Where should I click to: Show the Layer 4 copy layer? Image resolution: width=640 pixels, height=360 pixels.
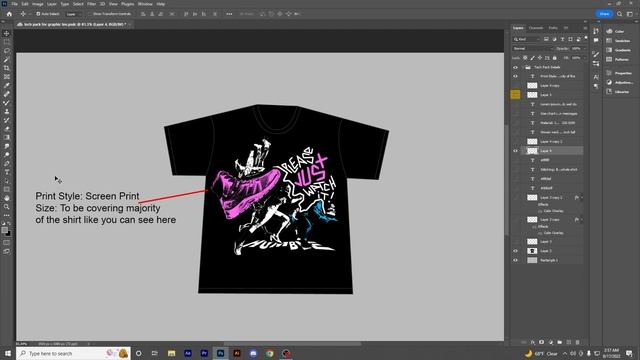[x=515, y=85]
